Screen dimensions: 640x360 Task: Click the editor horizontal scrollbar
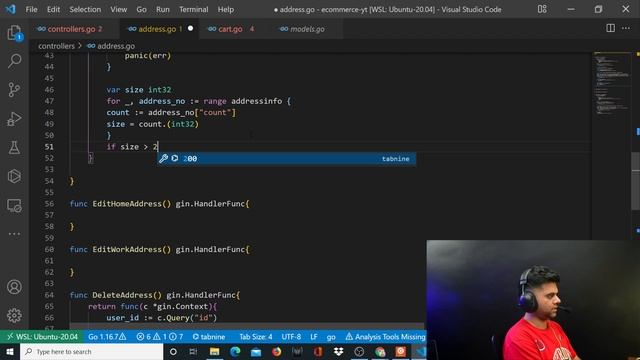[x=247, y=327]
